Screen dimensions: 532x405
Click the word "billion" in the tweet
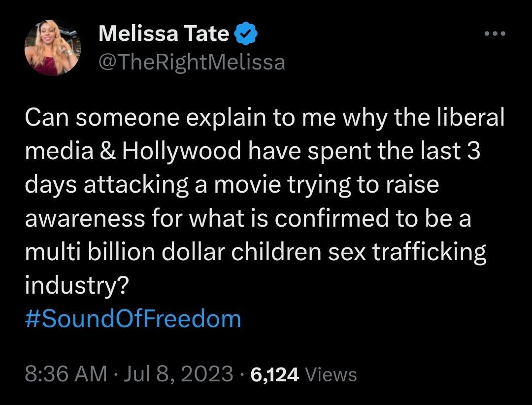[x=122, y=252]
